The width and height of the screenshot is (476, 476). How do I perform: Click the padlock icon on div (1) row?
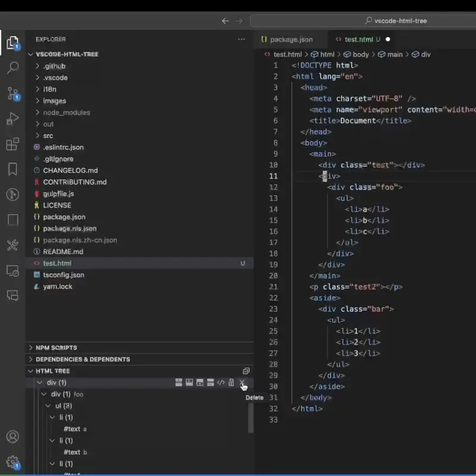click(231, 383)
